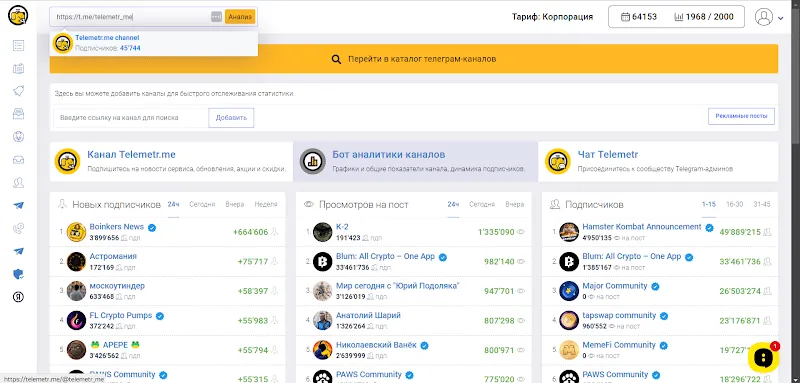Select Telemetr.me channel search suggestion

coord(154,43)
